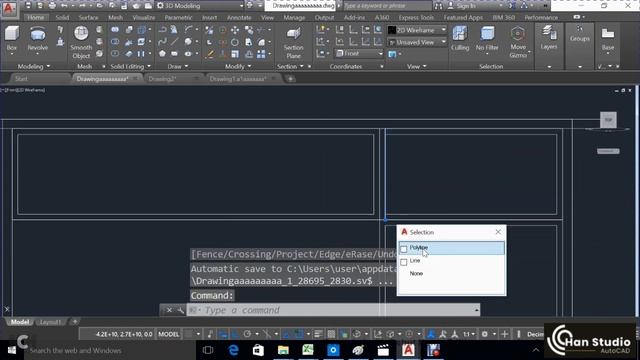Screen dimensions: 640x360
Task: Type in the command line field
Action: 333,310
